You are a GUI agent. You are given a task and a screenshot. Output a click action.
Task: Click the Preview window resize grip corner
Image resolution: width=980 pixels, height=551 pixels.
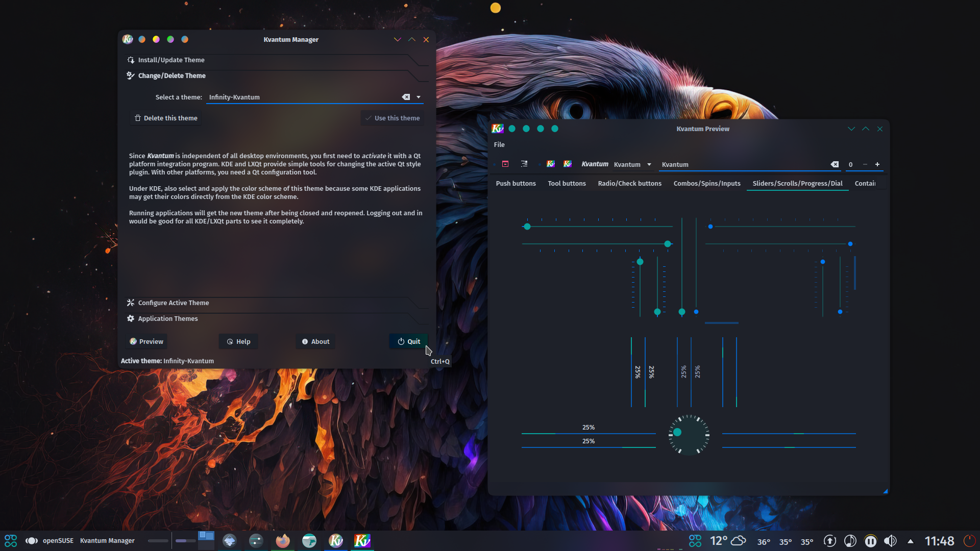point(885,491)
